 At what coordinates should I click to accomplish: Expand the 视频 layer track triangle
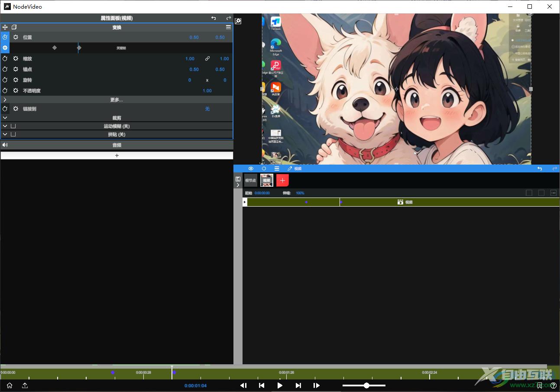click(245, 202)
